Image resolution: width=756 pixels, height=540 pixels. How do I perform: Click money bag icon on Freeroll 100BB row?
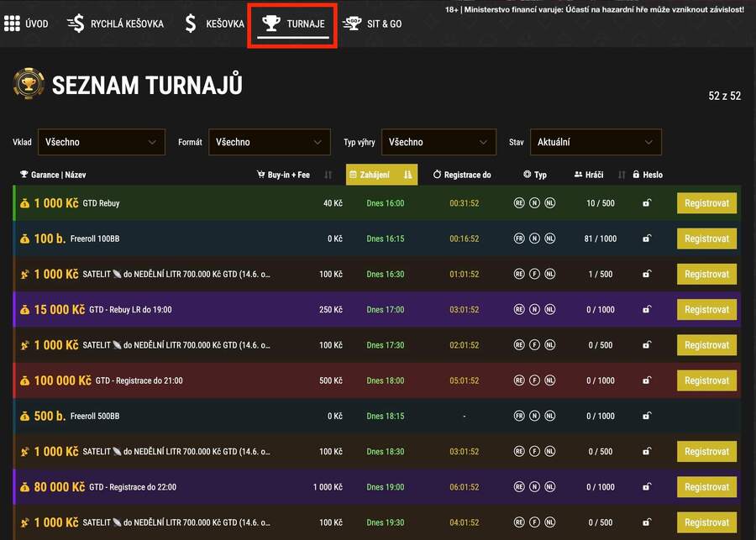(24, 239)
